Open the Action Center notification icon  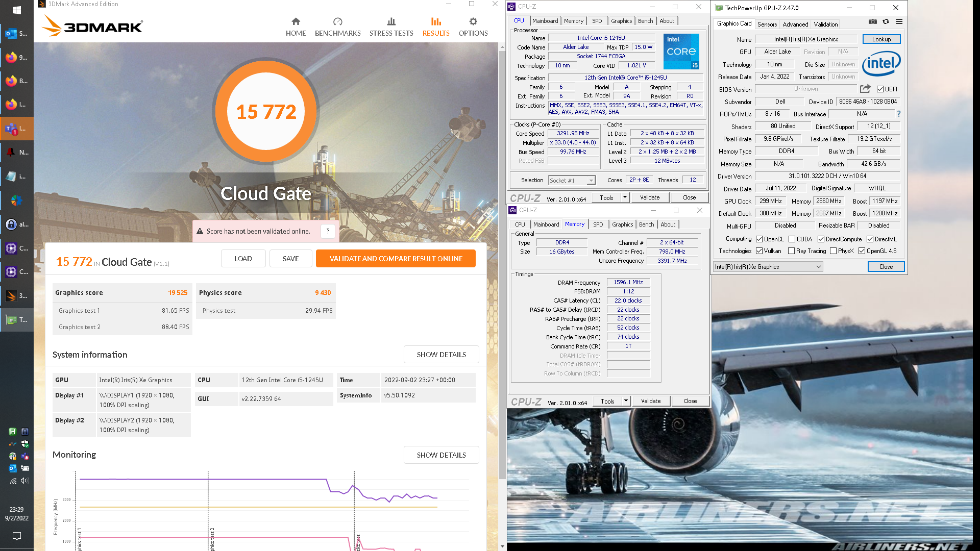[x=16, y=536]
